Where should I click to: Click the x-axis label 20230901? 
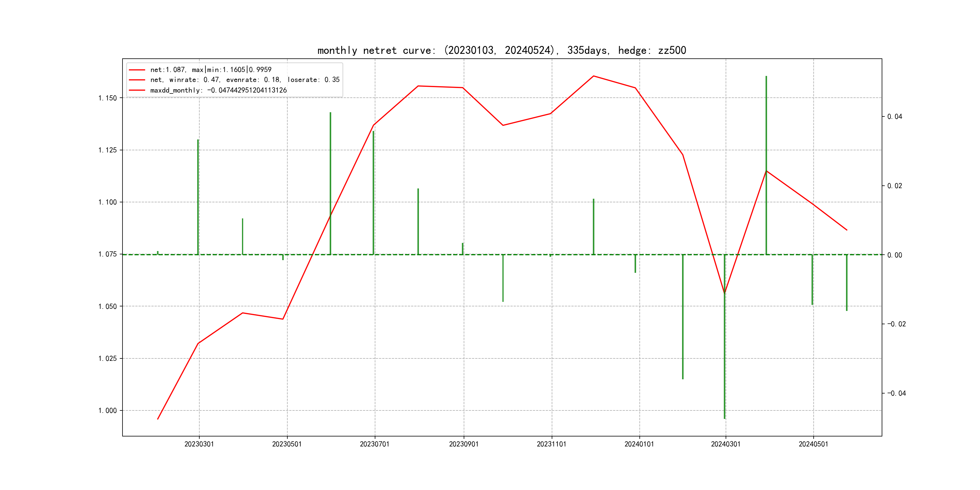(x=463, y=444)
